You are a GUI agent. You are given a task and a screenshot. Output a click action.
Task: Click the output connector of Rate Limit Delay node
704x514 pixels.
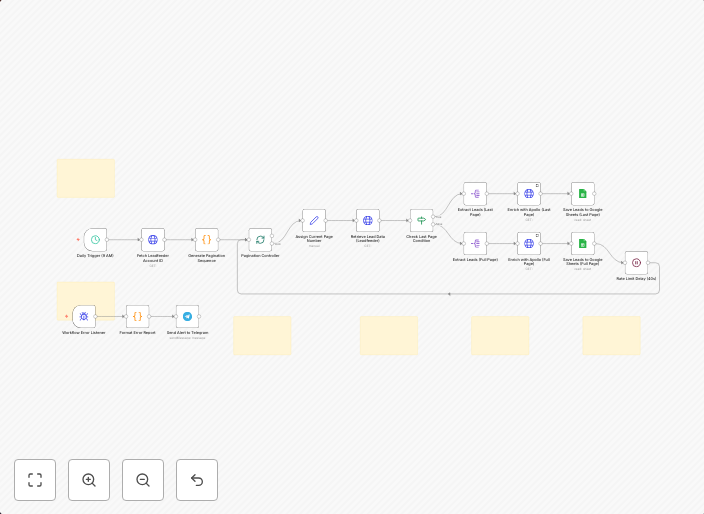[x=648, y=263]
